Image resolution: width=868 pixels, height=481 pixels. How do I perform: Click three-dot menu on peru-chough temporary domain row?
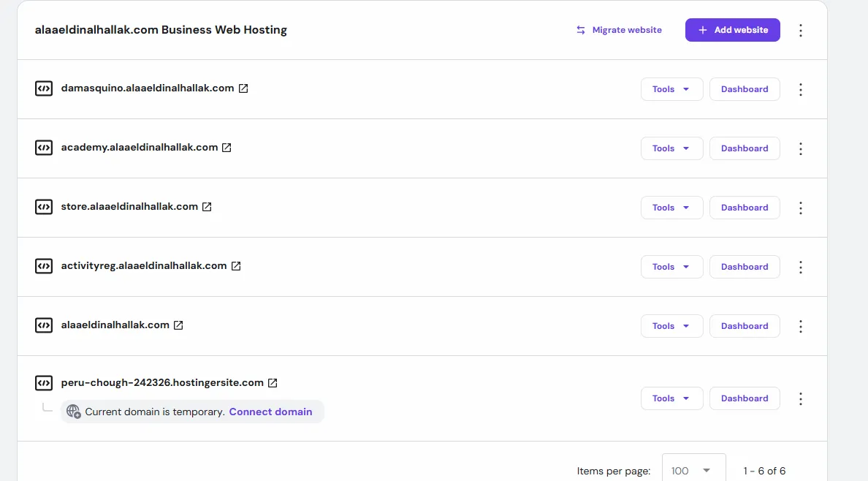[801, 398]
